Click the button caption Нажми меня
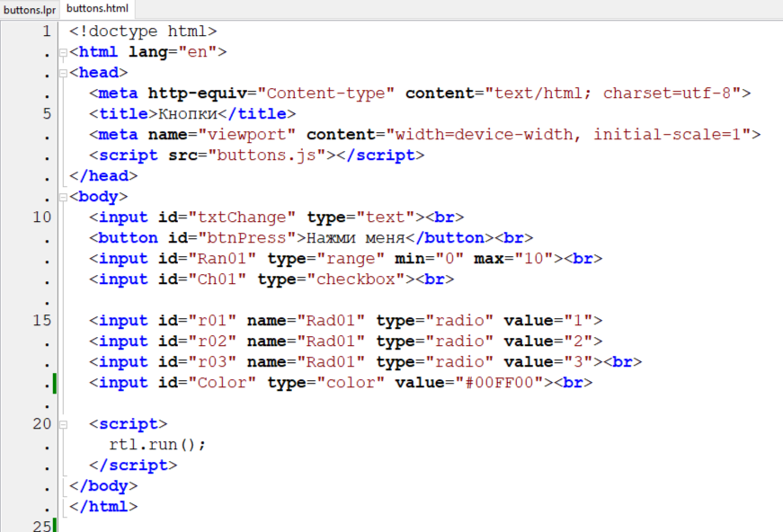 355,238
